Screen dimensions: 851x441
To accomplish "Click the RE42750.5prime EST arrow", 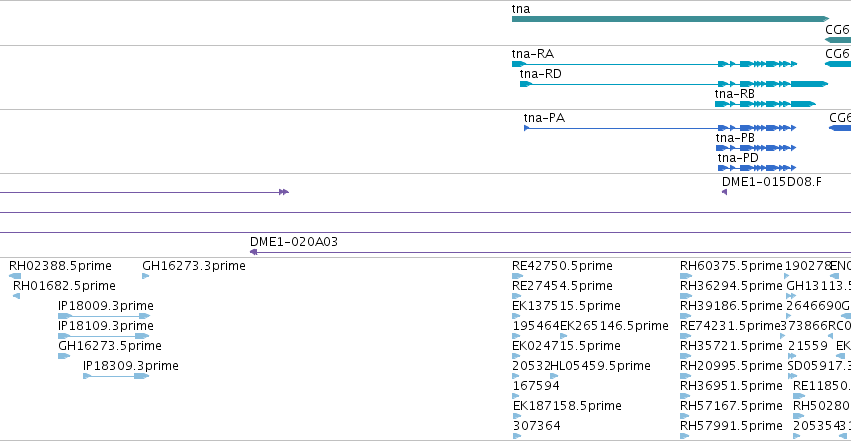I will click(x=517, y=276).
